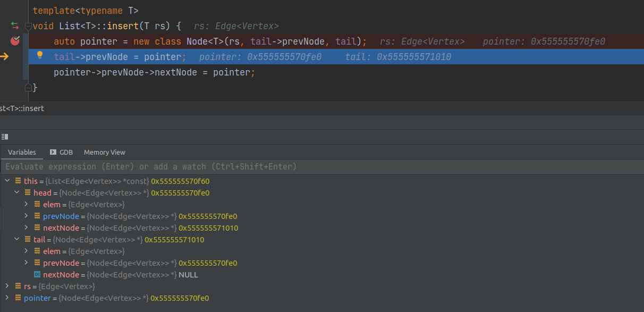Click tail address value 0x555555571010 in the Variables tree

pos(174,240)
